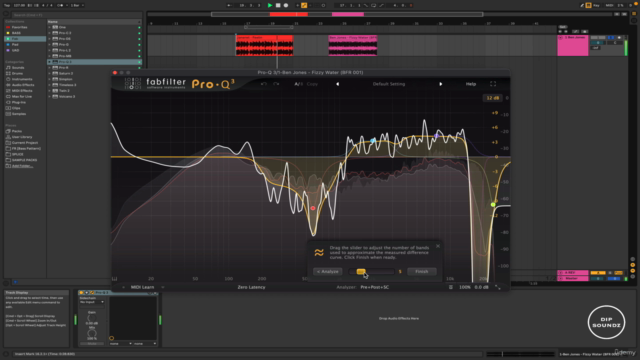Select the UAD collection

tap(15, 50)
